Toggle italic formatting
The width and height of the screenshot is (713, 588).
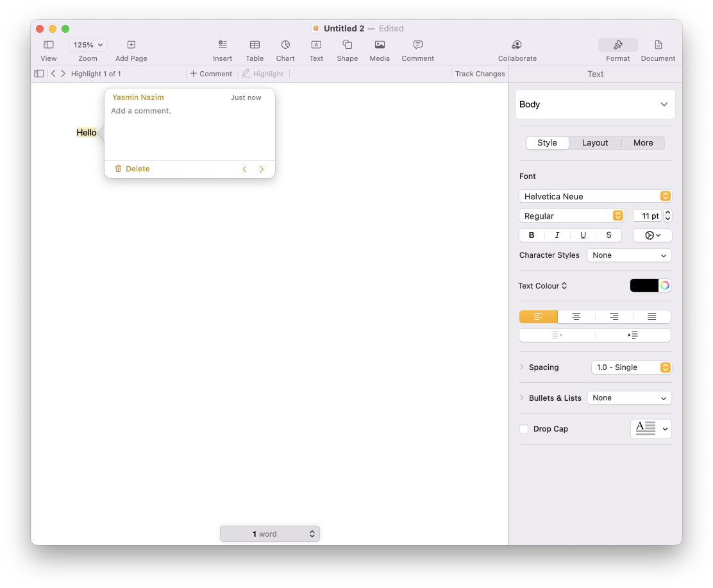557,235
